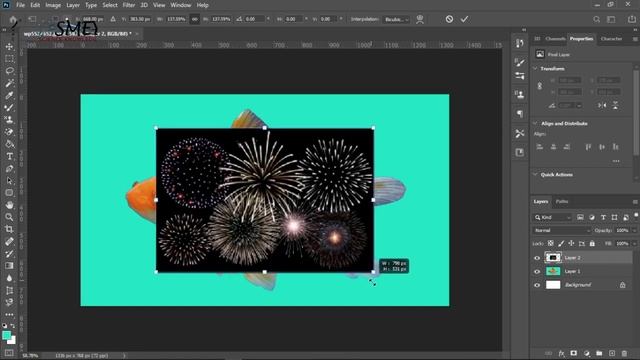
Task: Click the rotation angle input field
Action: click(256, 19)
